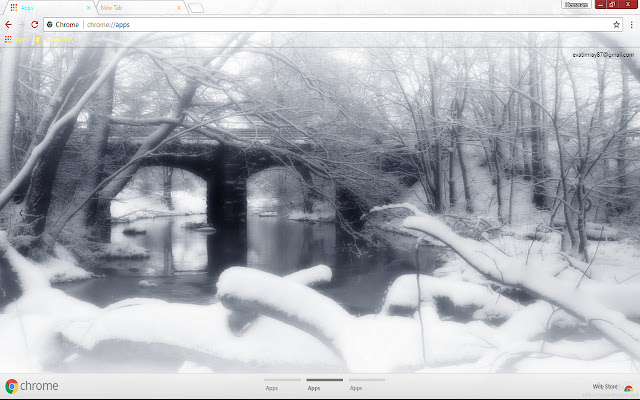Click the Chrome site info icon in address bar
The height and width of the screenshot is (400, 640).
coord(50,24)
